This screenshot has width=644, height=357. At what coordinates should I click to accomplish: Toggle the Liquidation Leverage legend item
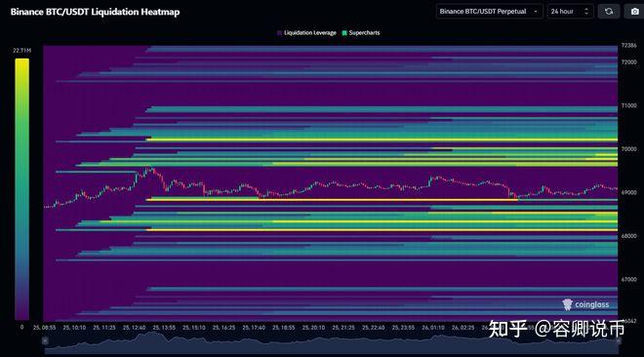[x=306, y=33]
